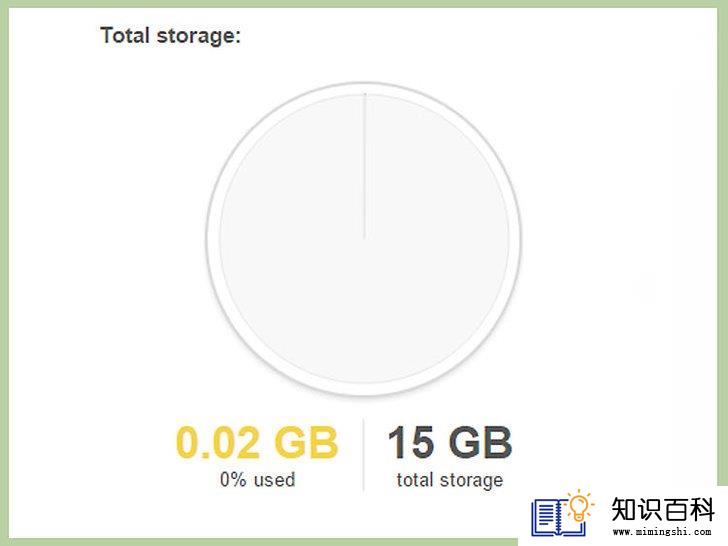
Task: Click the lightbulb icon above the book
Action: [578, 506]
